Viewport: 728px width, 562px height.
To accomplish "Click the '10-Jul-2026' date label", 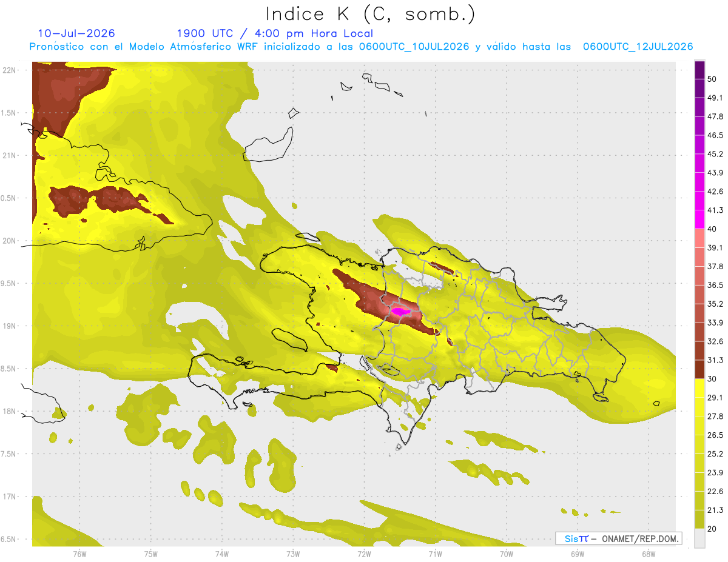I will [76, 33].
